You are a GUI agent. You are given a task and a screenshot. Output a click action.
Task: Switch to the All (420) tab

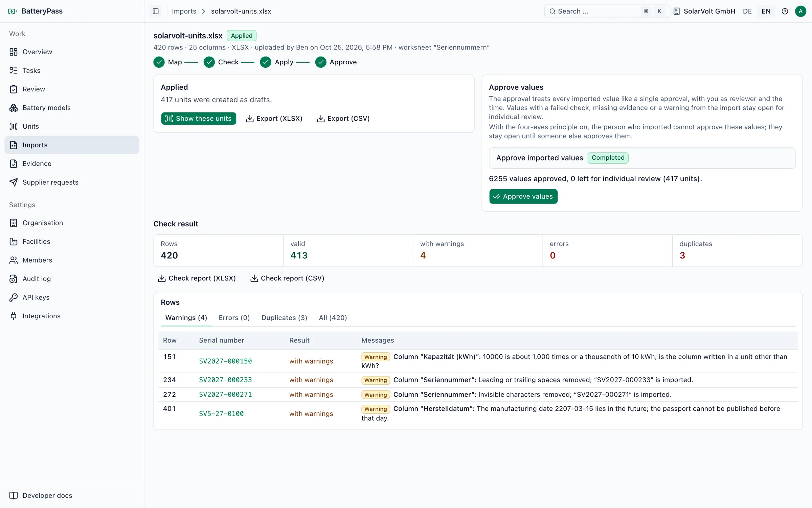pyautogui.click(x=333, y=318)
